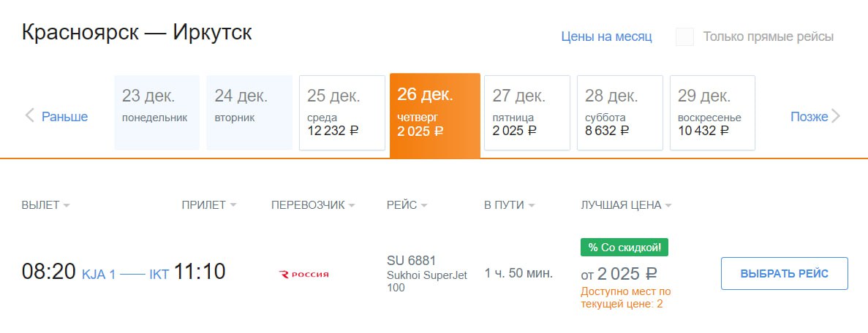The height and width of the screenshot is (333, 868).
Task: Click the green Со скидкой discount badge
Action: click(x=624, y=248)
